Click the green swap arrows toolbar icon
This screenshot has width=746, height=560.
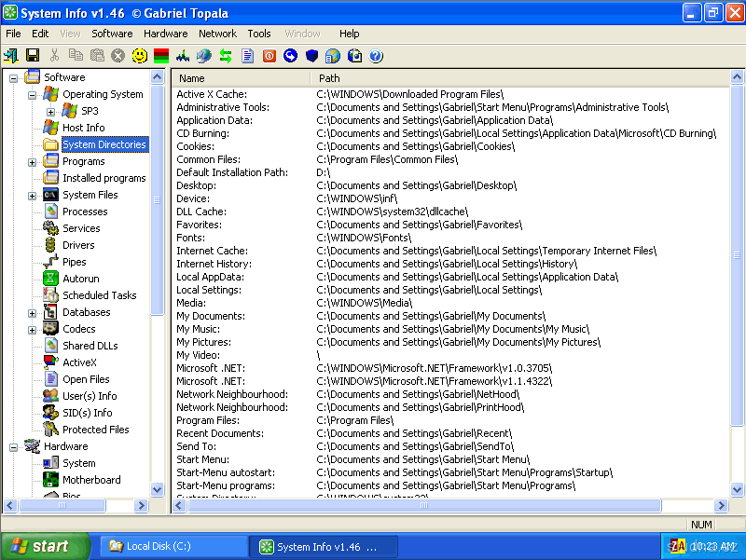point(226,56)
